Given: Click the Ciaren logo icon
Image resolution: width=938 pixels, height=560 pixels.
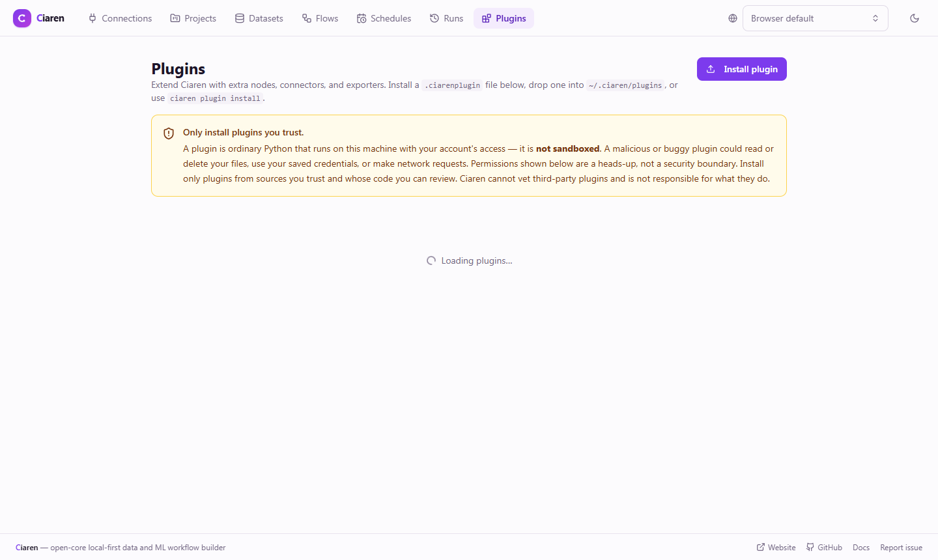Looking at the screenshot, I should [22, 18].
